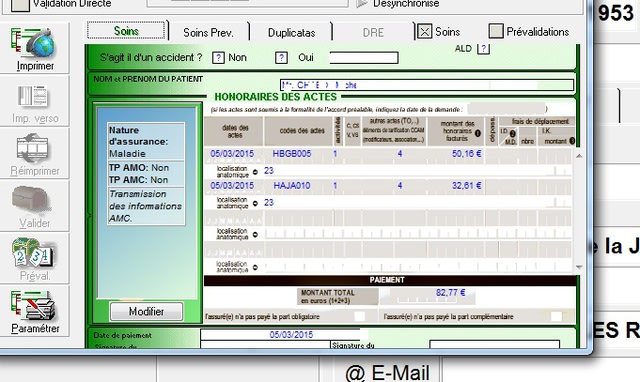Viewport: 640px width, 382px height.
Task: Click the acts list scroll down arrow
Action: [x=579, y=267]
